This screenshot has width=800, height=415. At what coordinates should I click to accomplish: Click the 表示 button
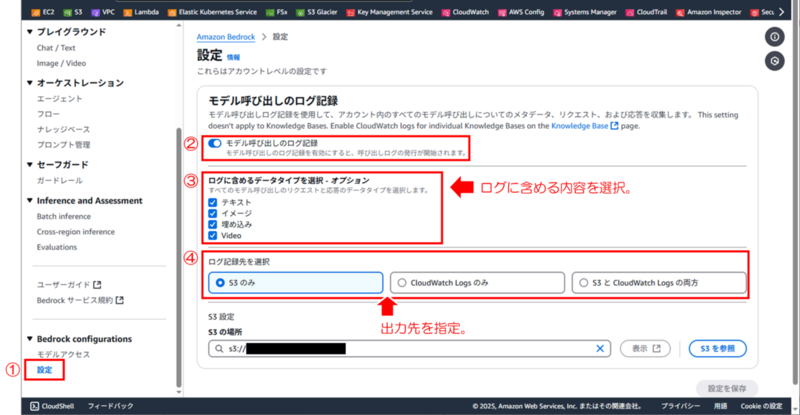pyautogui.click(x=645, y=349)
